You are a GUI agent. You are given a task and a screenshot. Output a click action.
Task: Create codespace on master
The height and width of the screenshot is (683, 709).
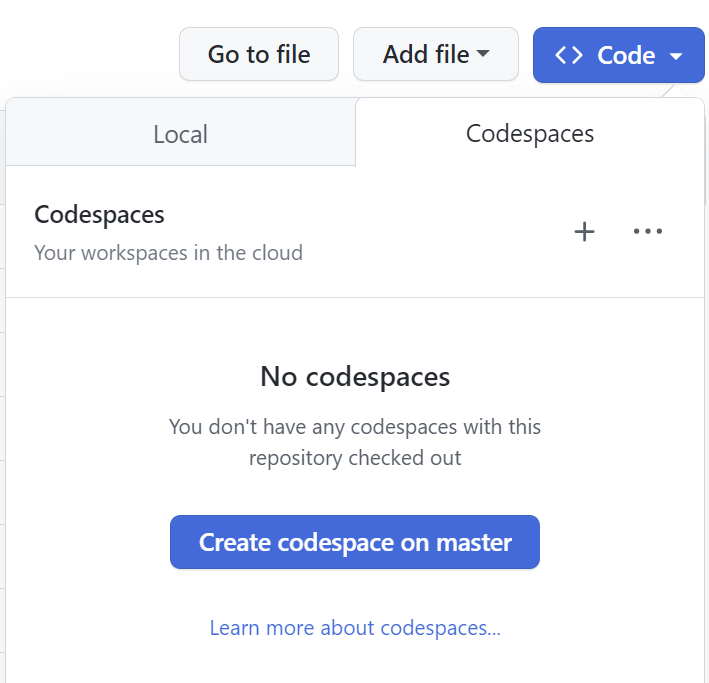pyautogui.click(x=355, y=542)
